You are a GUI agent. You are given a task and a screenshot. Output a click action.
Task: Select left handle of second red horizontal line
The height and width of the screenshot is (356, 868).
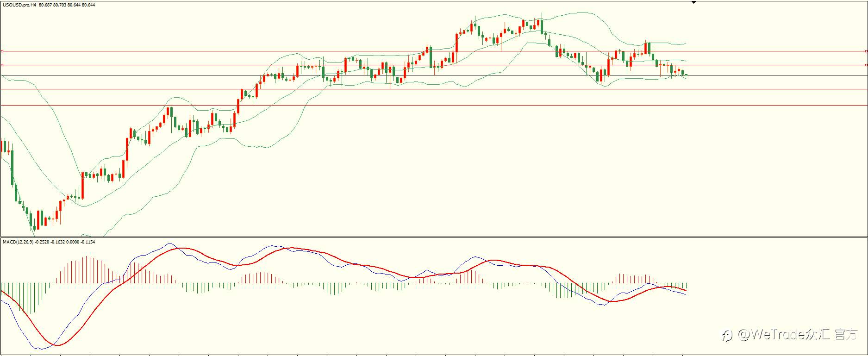point(2,65)
